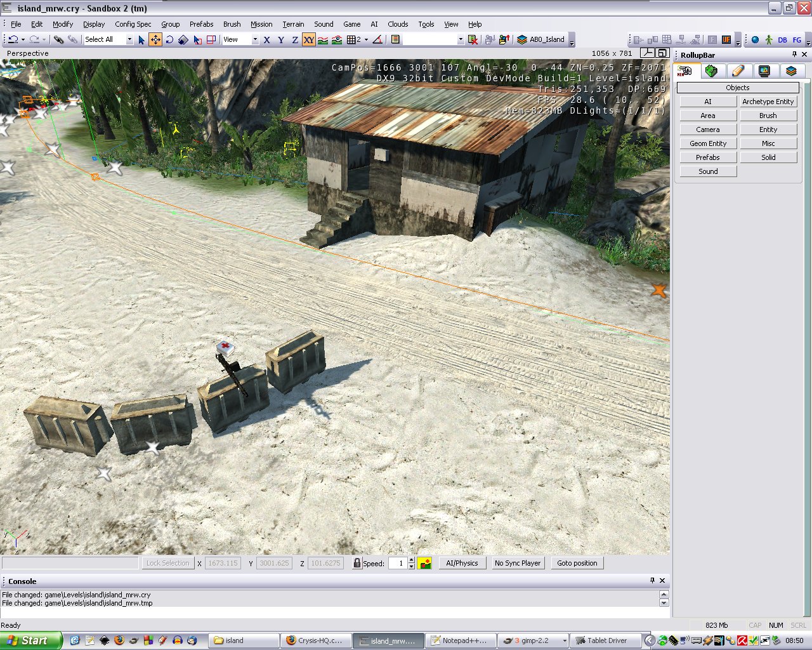Activate the Rotate object tool
Image resolution: width=812 pixels, height=650 pixels.
point(169,39)
